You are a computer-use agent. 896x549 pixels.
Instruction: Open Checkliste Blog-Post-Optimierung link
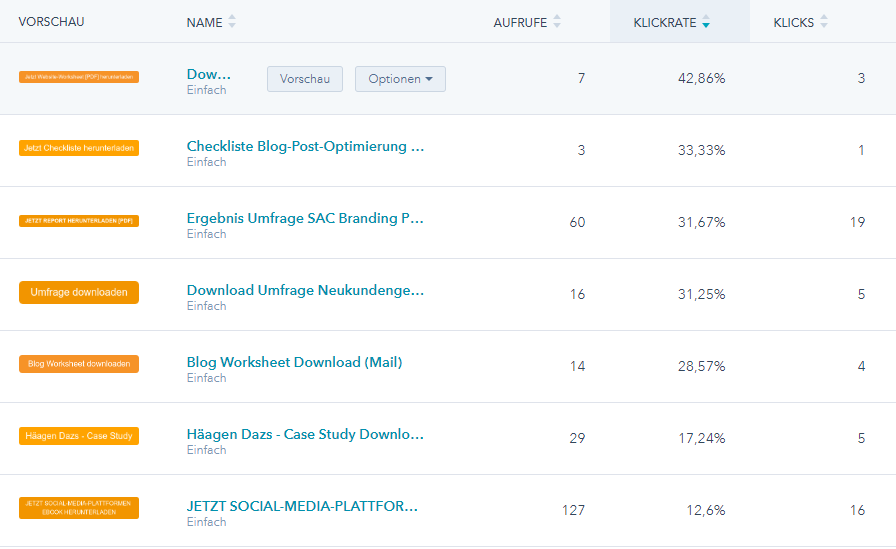[x=305, y=147]
